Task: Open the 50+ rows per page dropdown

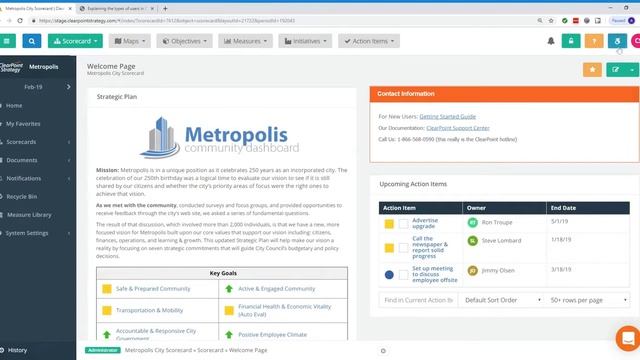Action: (588, 300)
